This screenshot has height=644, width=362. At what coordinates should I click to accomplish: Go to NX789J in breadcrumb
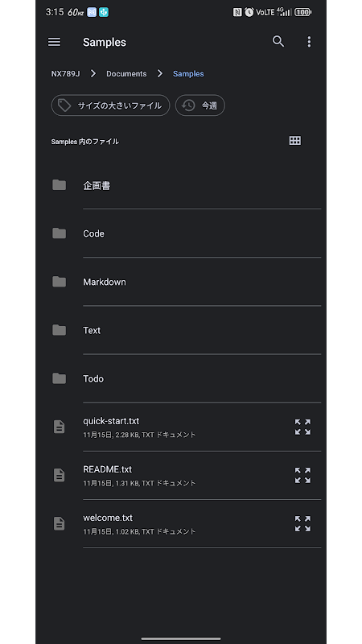[x=66, y=74]
